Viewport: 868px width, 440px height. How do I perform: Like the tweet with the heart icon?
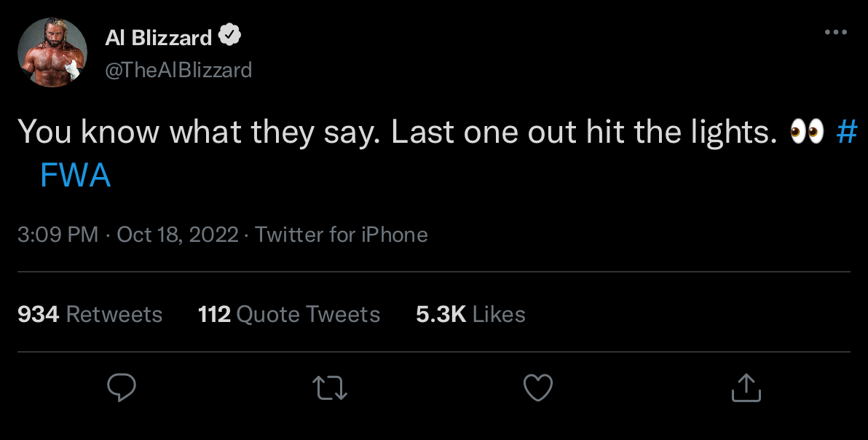[539, 388]
